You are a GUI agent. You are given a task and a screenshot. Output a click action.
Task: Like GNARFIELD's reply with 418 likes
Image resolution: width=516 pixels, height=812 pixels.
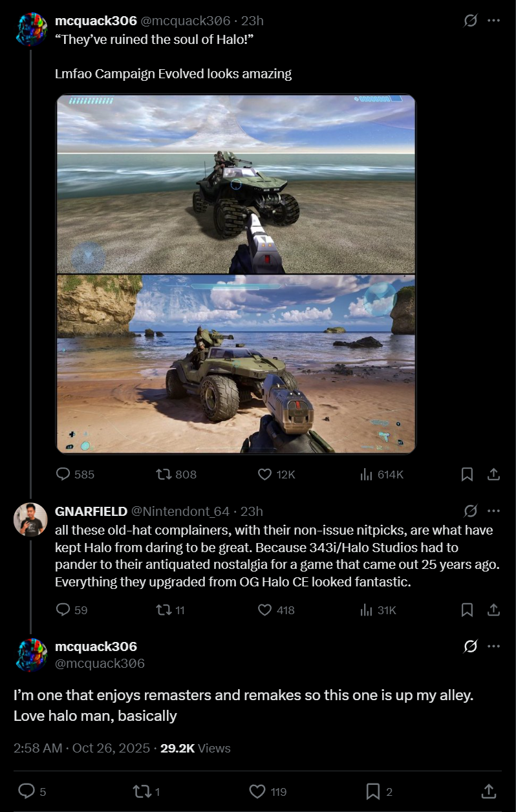tap(276, 610)
